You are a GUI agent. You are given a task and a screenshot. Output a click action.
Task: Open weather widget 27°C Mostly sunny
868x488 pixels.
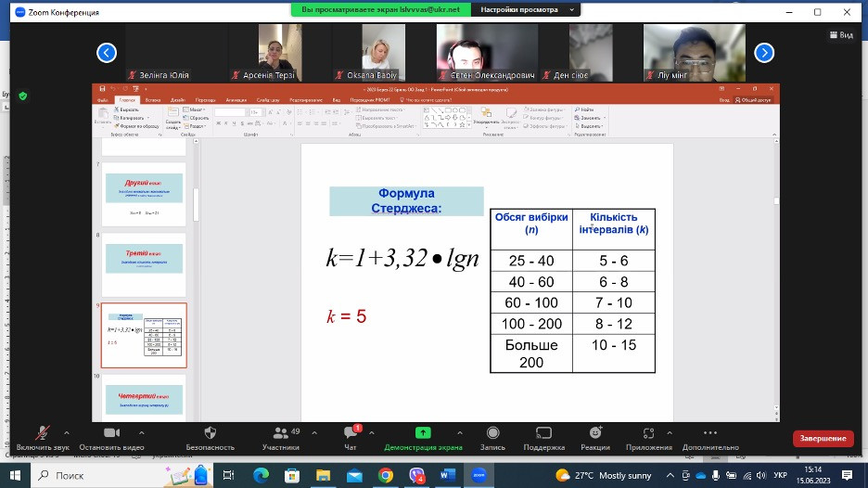(x=604, y=475)
